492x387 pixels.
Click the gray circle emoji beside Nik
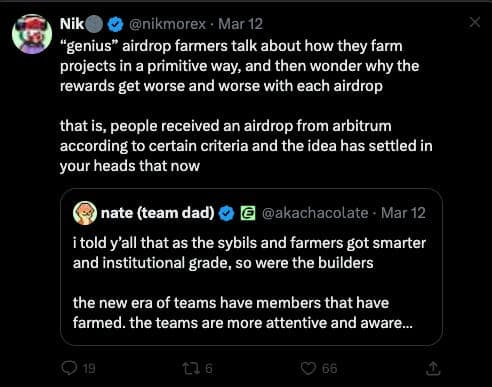pyautogui.click(x=95, y=24)
